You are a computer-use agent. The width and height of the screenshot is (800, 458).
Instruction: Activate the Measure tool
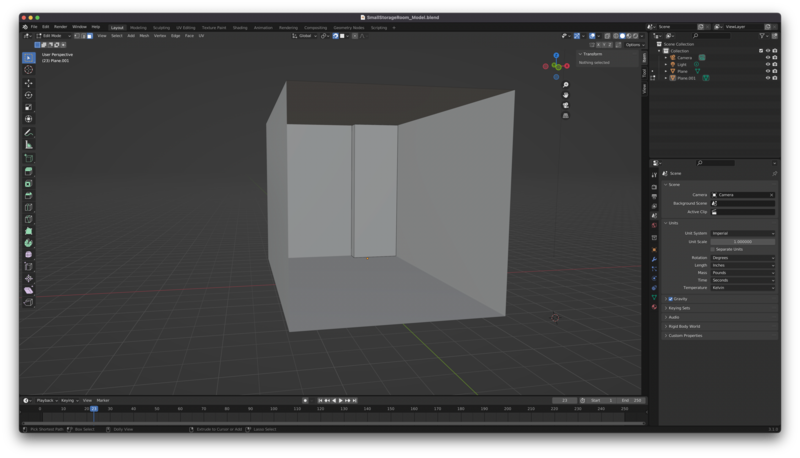(28, 145)
